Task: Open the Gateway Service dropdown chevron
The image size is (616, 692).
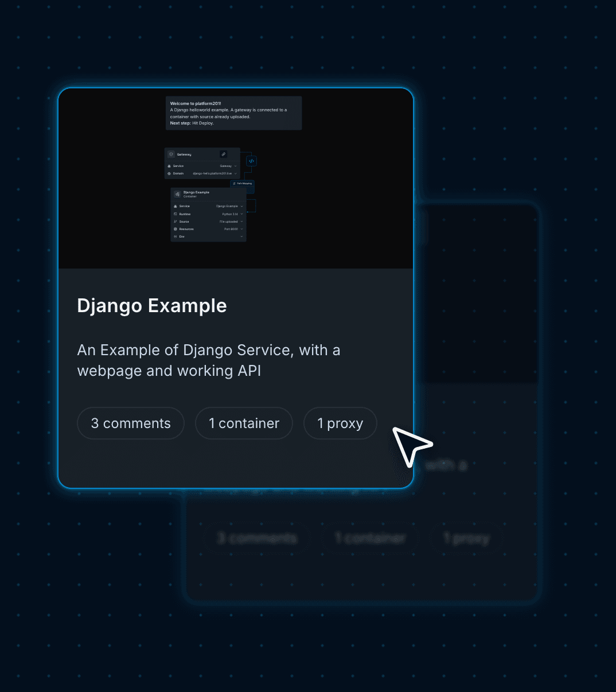Action: pos(235,166)
